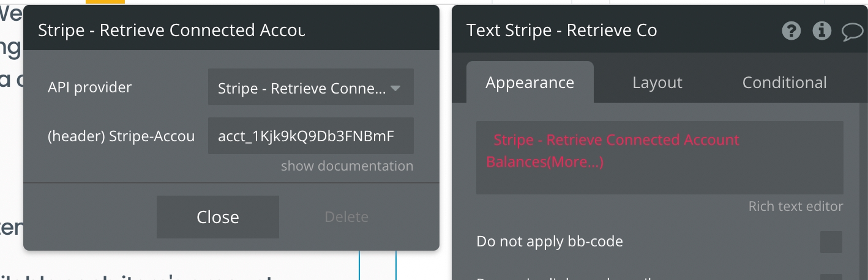Click the Delete button

346,216
